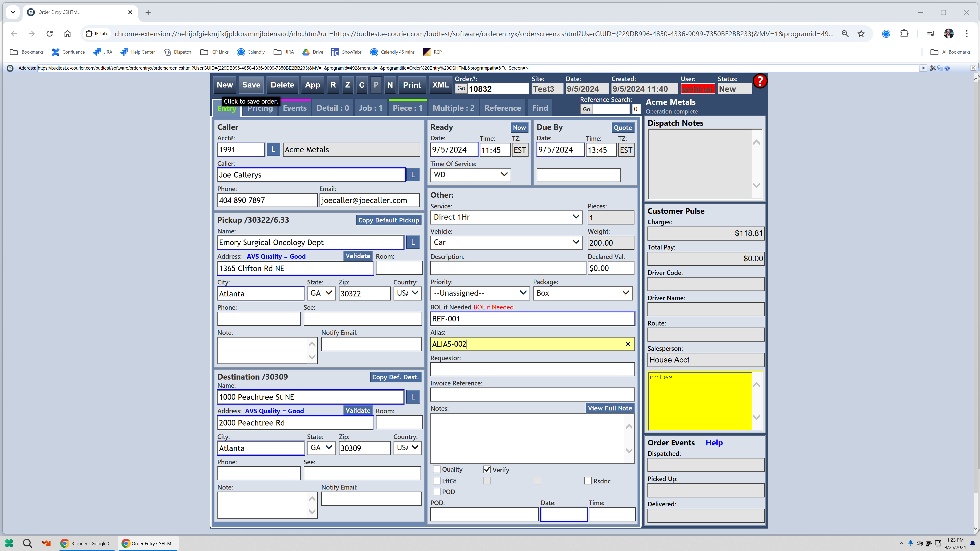
Task: Click the Invoice Reference input field
Action: pos(532,394)
